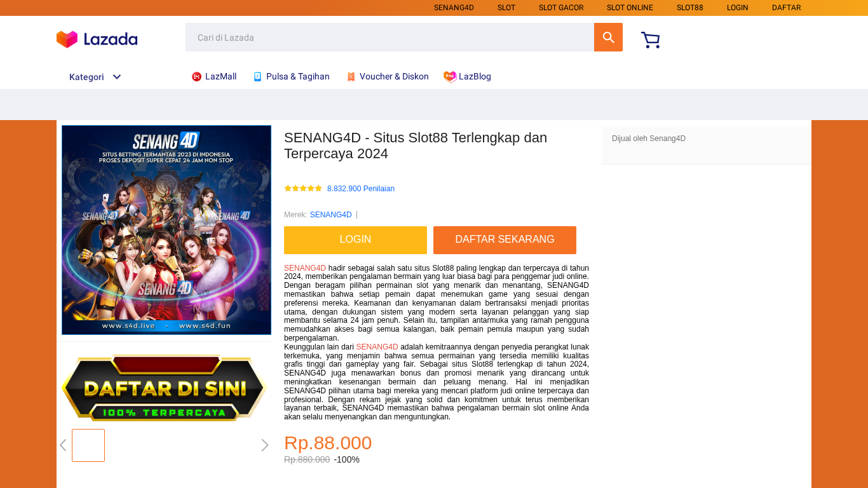Image resolution: width=868 pixels, height=488 pixels.
Task: Open SLOT GACOR in top menu
Action: click(x=561, y=8)
